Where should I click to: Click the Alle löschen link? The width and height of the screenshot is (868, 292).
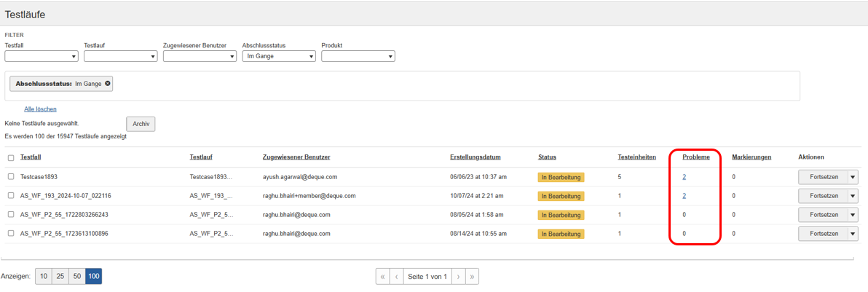(40, 109)
